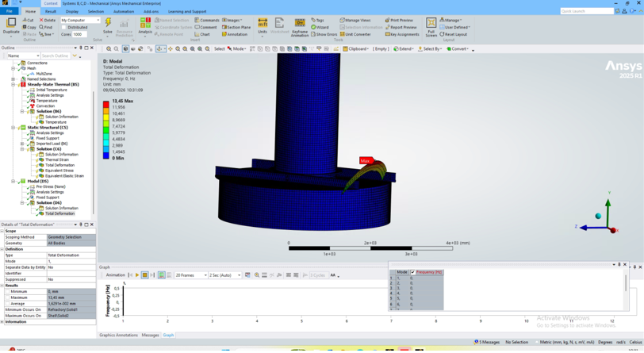Open the Selection ribbon tab

(96, 12)
